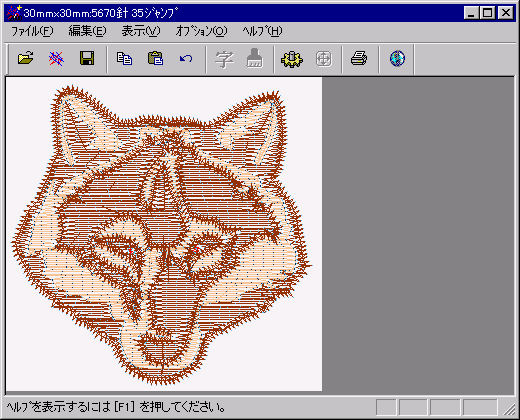
Task: Maximize the embroidery window
Action: click(x=488, y=13)
